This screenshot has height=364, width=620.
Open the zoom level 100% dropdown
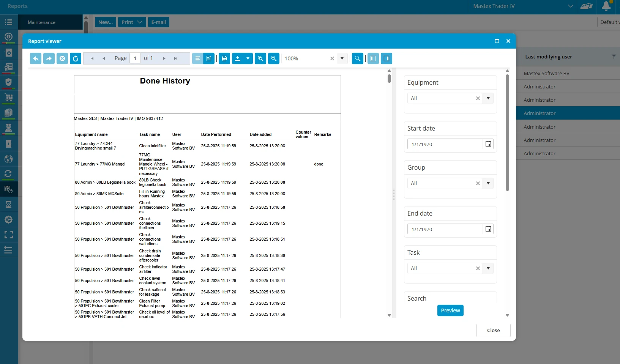[342, 58]
